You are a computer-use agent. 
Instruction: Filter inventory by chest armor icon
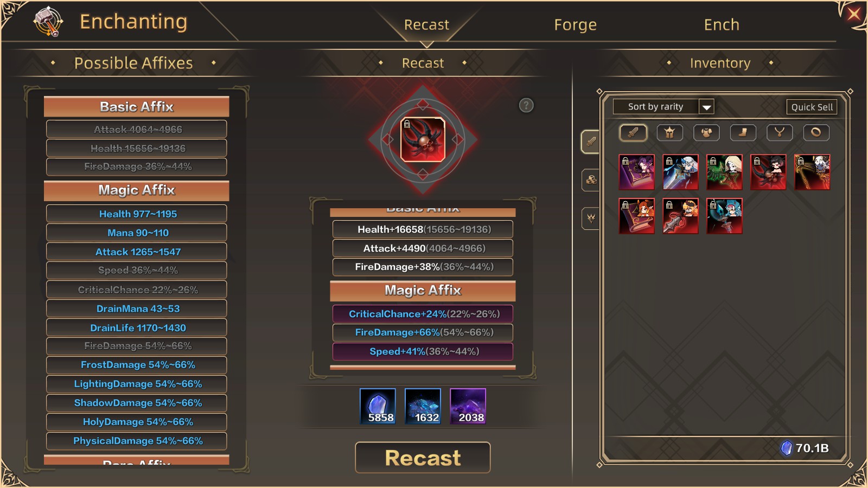pyautogui.click(x=706, y=132)
